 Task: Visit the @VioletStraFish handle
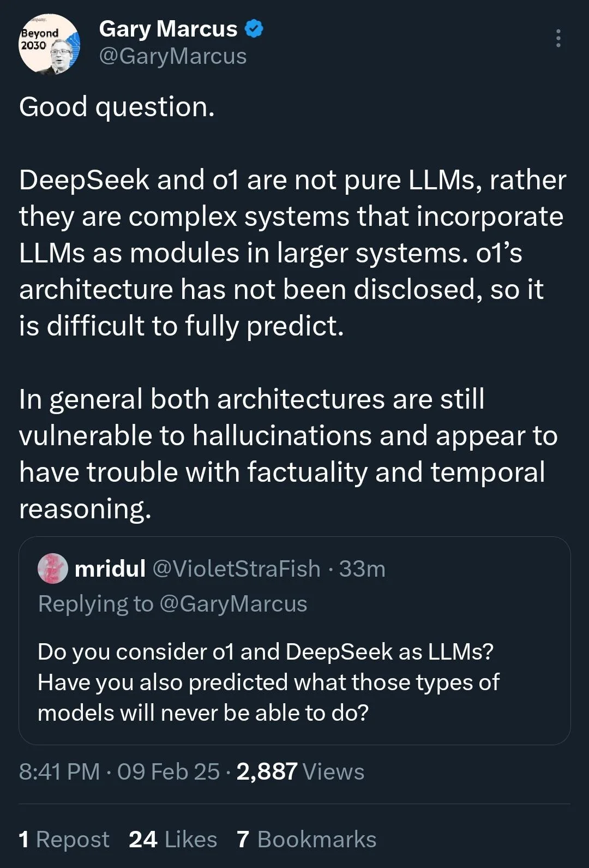[236, 568]
